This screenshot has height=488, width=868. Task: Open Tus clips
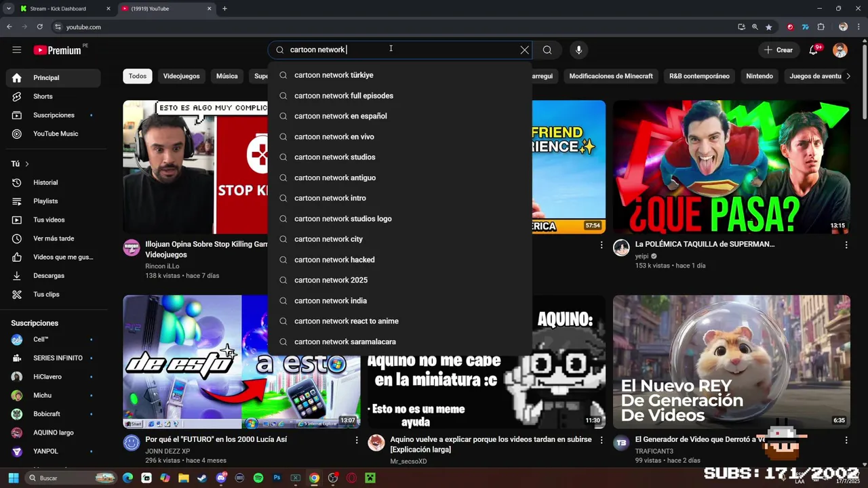(53, 294)
